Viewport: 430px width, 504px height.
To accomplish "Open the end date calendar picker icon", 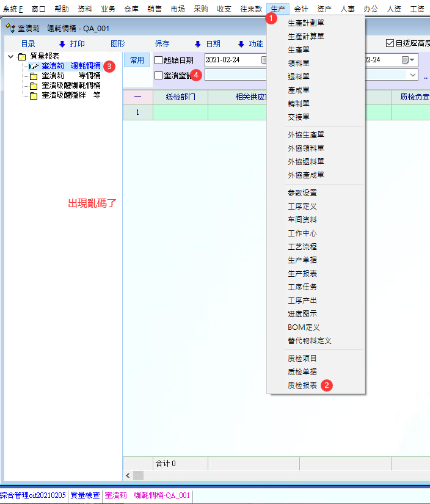I will coord(405,60).
